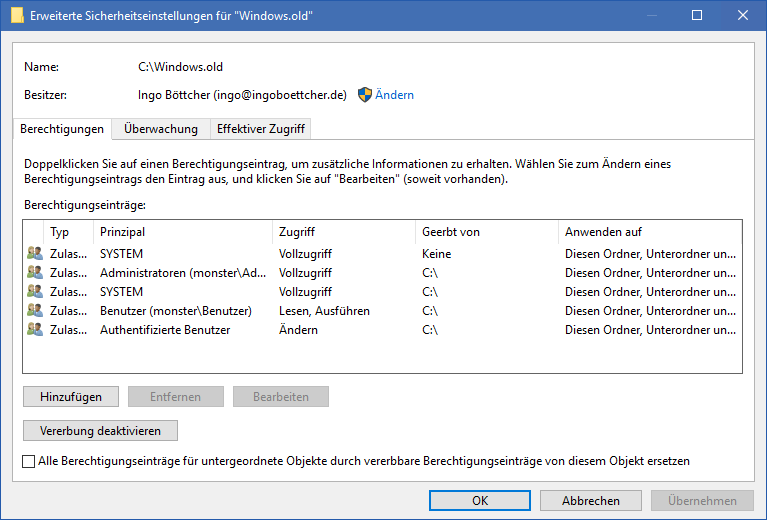Click the user group icon in the Keine row
The height and width of the screenshot is (520, 767).
(x=35, y=253)
